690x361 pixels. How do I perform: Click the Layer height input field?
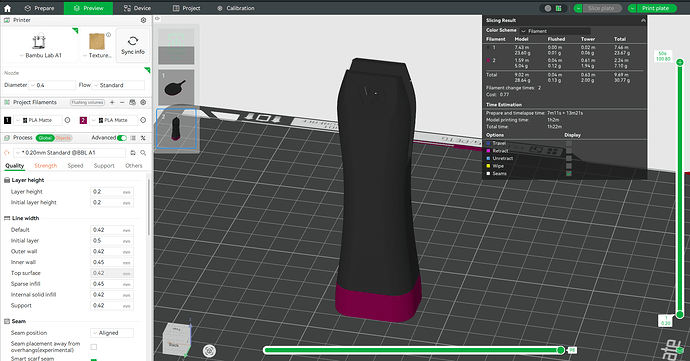[x=112, y=192]
